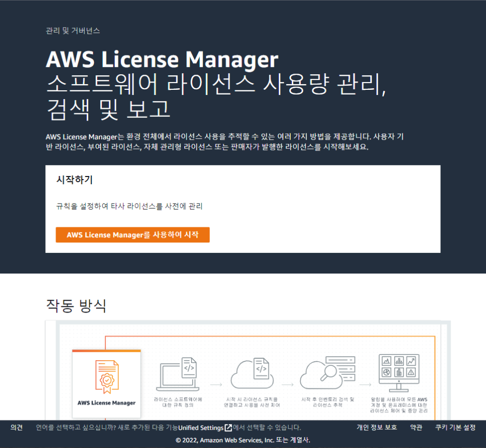Click the 시작하기 heading
The height and width of the screenshot is (448, 486).
(74, 180)
